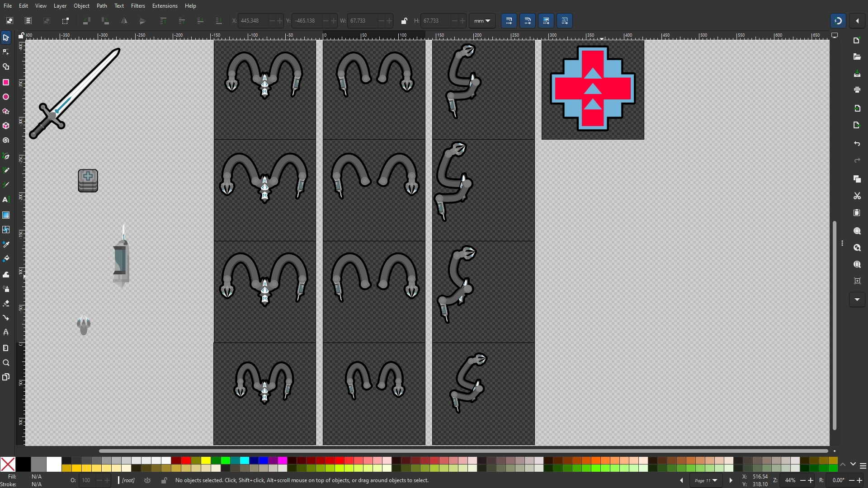Expand the commands bar overflow arrow
Screen dimensions: 868x488
click(857, 300)
